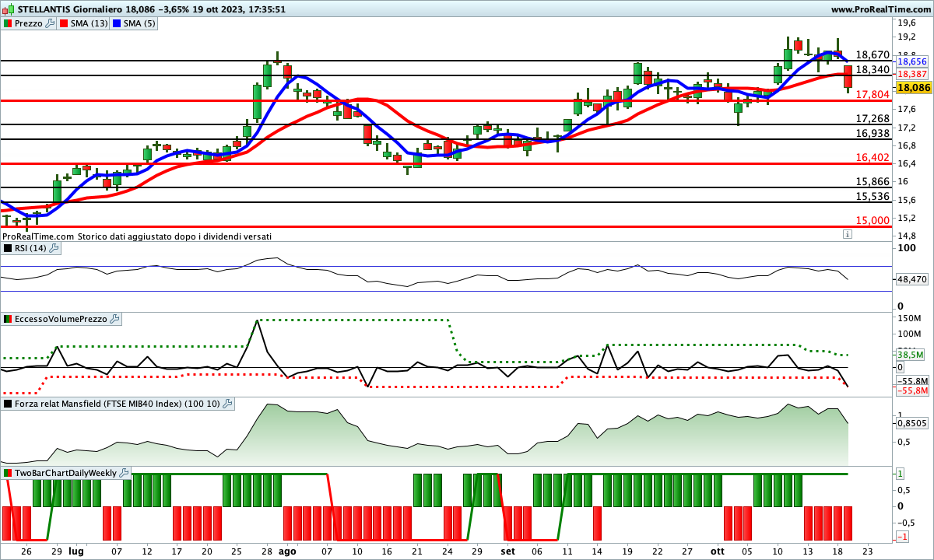This screenshot has width=934, height=560.
Task: Click the black RSI (14) color swatch
Action: tap(8, 248)
